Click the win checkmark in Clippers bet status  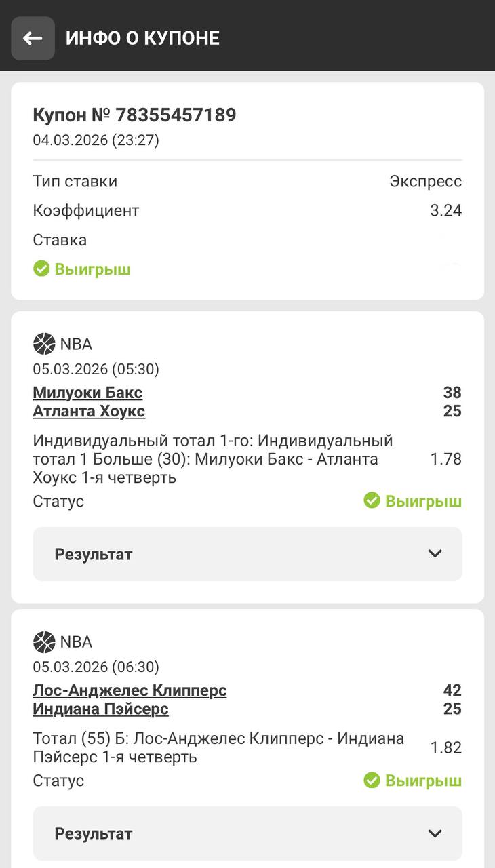pyautogui.click(x=371, y=781)
